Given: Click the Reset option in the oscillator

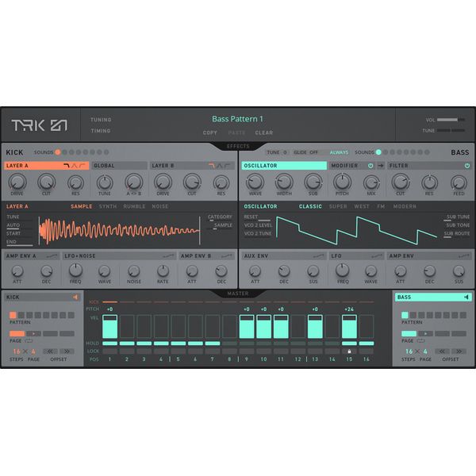Looking at the screenshot, I should pyautogui.click(x=251, y=217).
